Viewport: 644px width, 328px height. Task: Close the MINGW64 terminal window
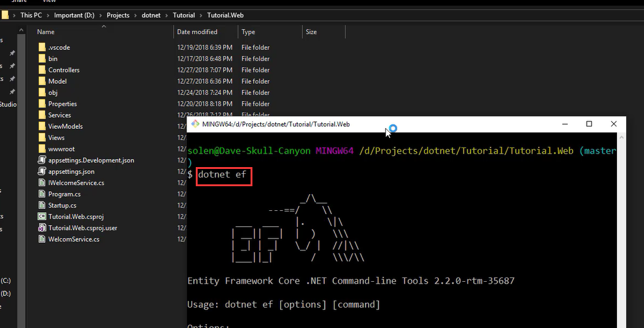pos(614,124)
